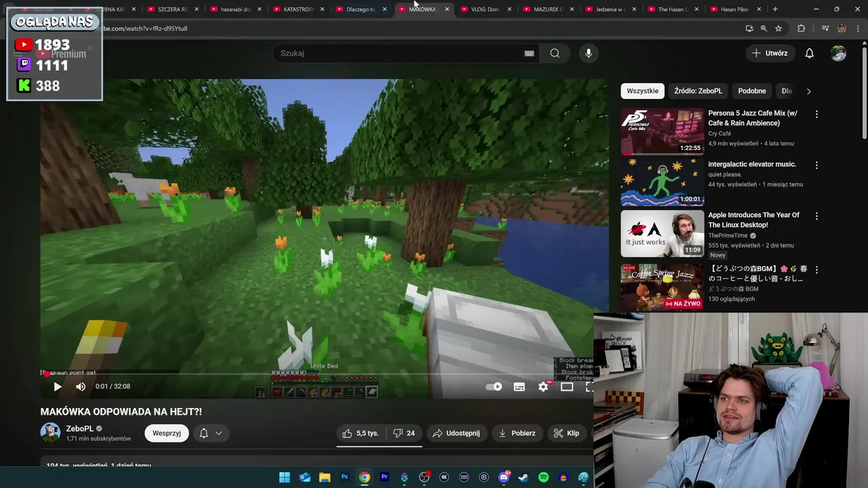Open the ZeboPL channel name link

pos(79,429)
